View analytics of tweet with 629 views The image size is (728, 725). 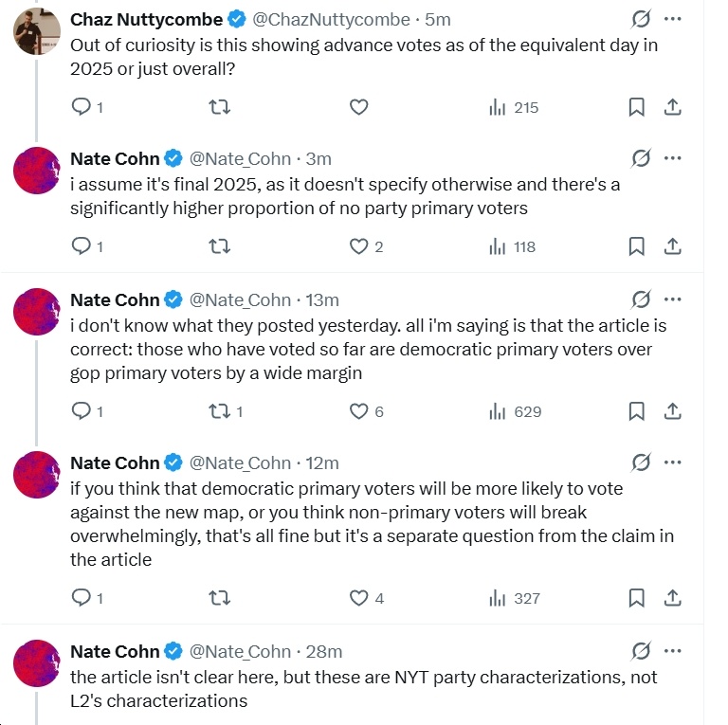point(515,411)
